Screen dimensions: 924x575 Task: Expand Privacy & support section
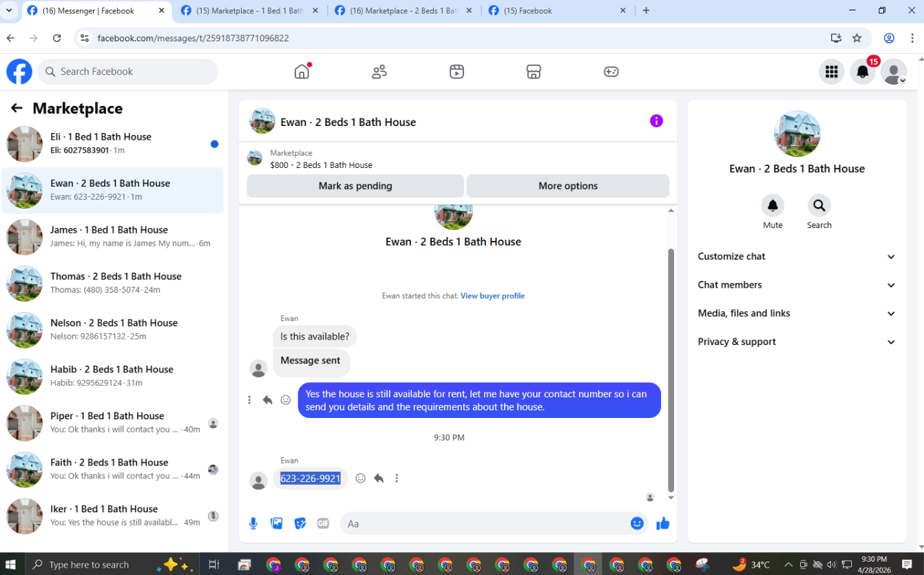tap(797, 342)
